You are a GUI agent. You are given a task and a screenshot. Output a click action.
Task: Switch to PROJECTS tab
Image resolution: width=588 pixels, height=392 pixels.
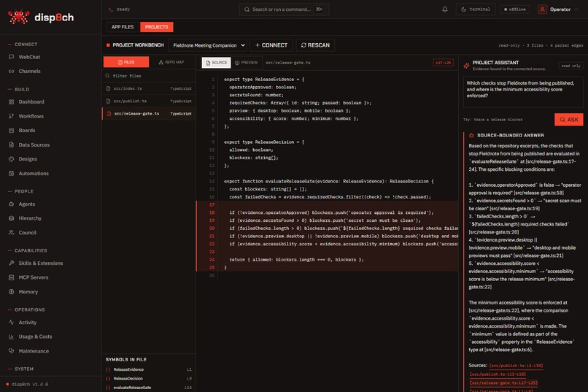click(x=157, y=27)
